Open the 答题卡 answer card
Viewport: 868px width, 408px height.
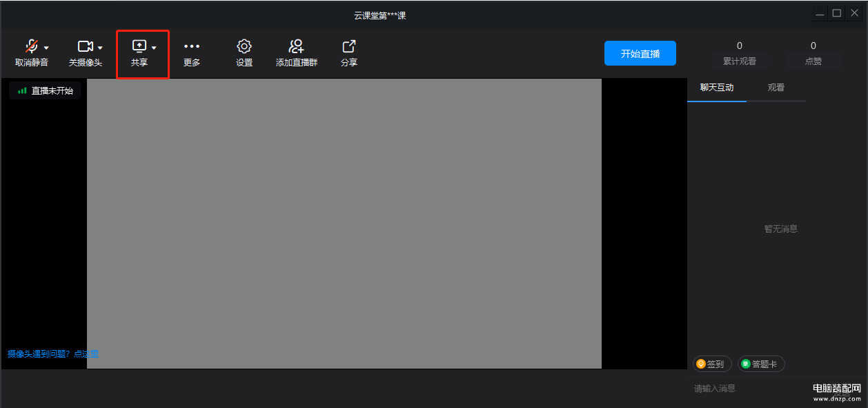pos(761,364)
